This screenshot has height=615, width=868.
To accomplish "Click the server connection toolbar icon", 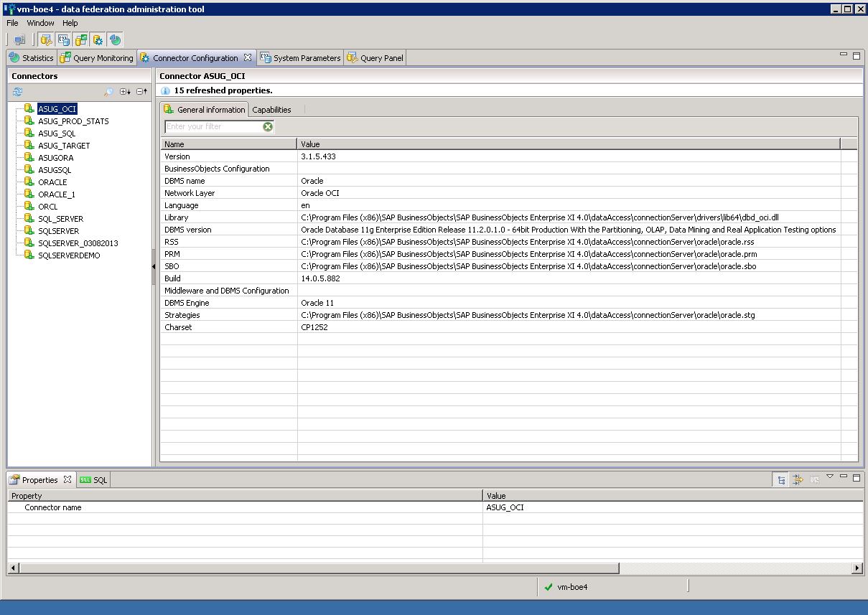I will click(x=19, y=40).
